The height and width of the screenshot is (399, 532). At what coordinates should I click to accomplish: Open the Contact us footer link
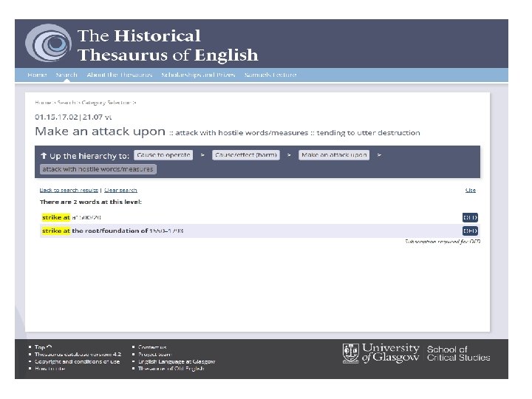pos(152,347)
